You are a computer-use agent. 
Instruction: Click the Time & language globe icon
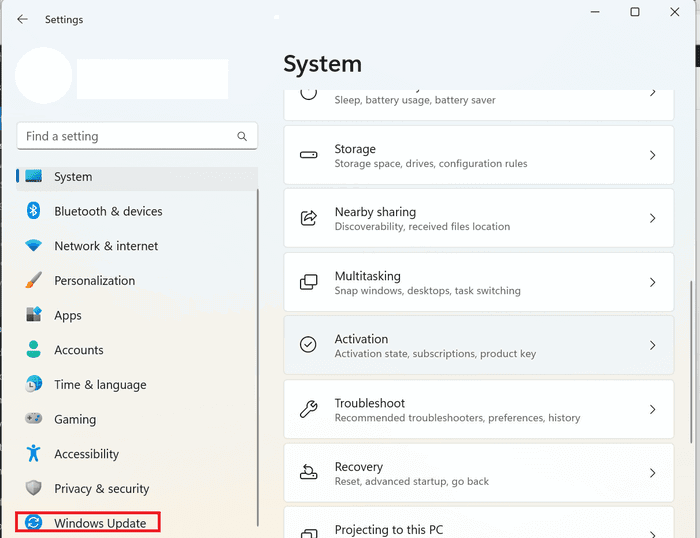pos(33,384)
